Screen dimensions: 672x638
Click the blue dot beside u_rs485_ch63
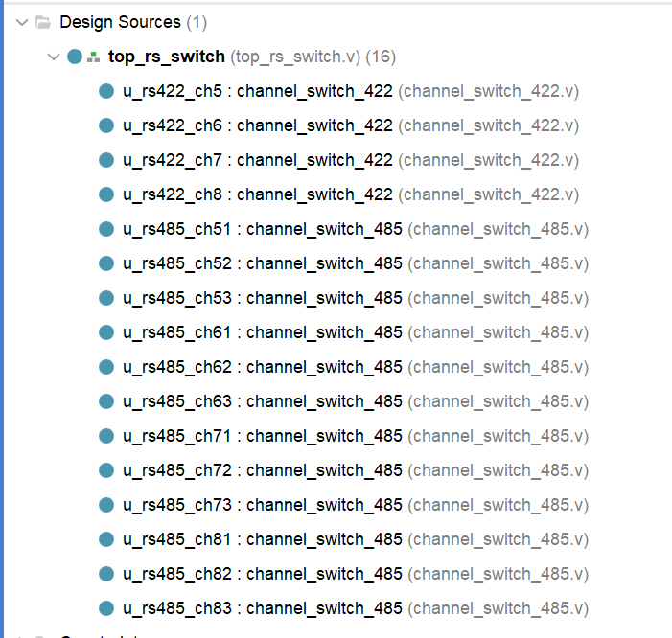106,401
